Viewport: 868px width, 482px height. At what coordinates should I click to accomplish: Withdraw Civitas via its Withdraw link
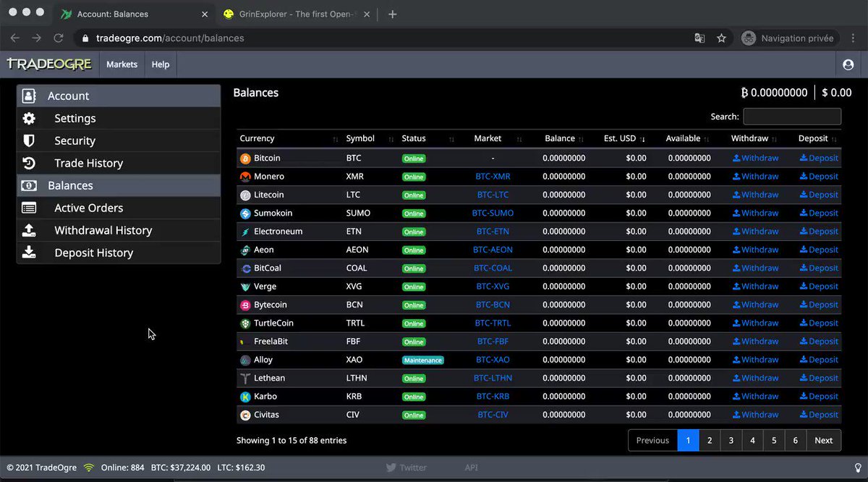755,415
